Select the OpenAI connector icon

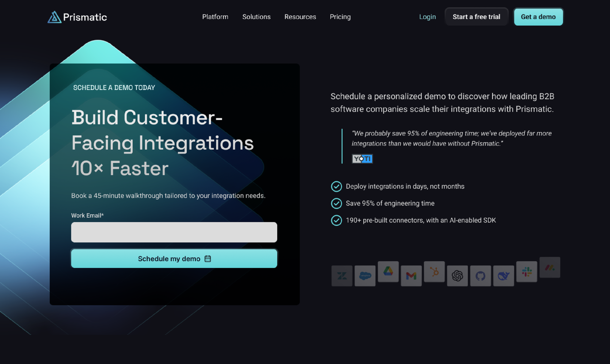tap(457, 276)
